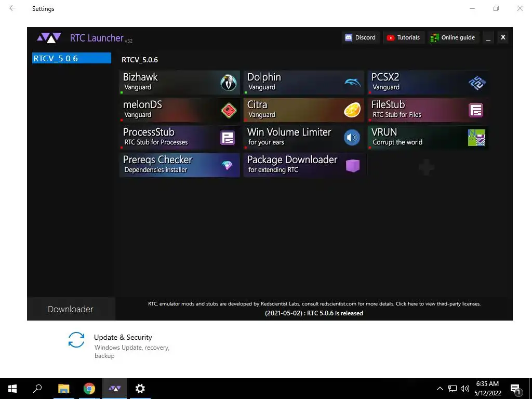The height and width of the screenshot is (399, 532).
Task: Launch VRUN via its title text
Action: [x=384, y=132]
